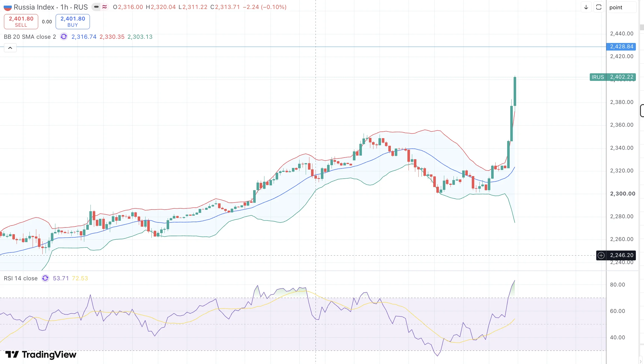
Task: Click the BB indicator refresh icon
Action: pos(64,37)
